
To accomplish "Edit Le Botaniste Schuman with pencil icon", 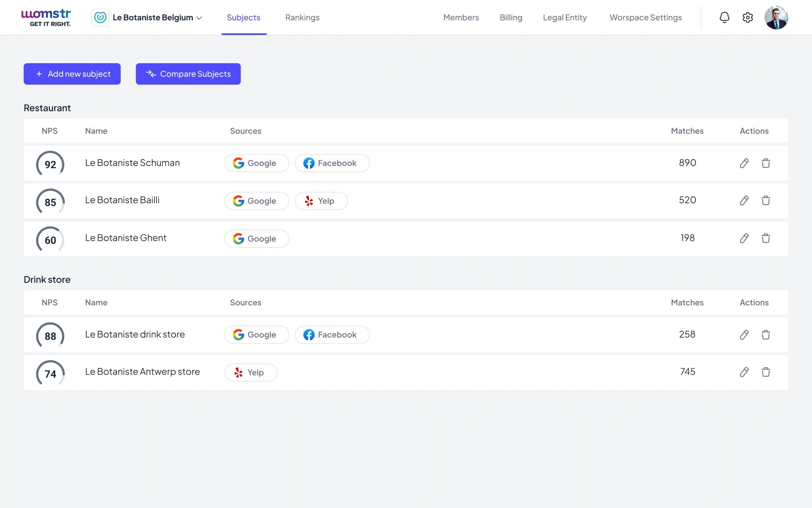I will click(744, 163).
